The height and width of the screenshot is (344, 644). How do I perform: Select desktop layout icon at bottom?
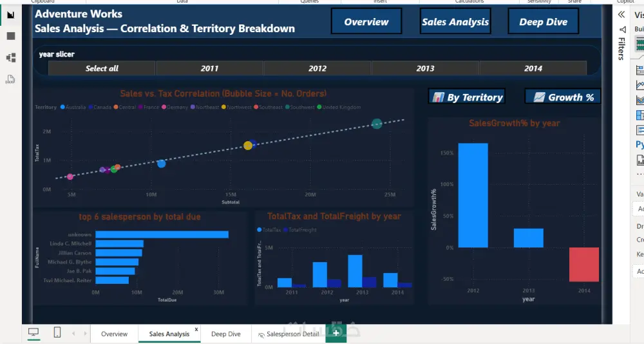tap(33, 332)
